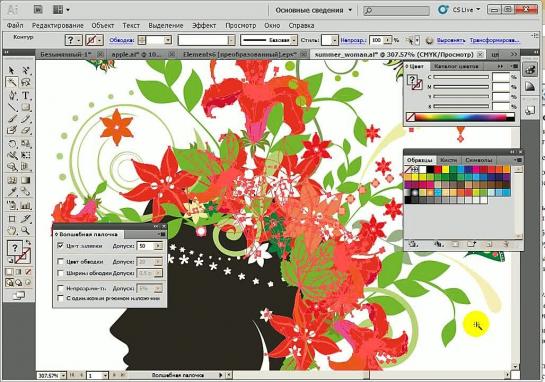Screen dimensions: 545x382
Task: Select the Eyedropper tool
Action: pyautogui.click(x=12, y=192)
